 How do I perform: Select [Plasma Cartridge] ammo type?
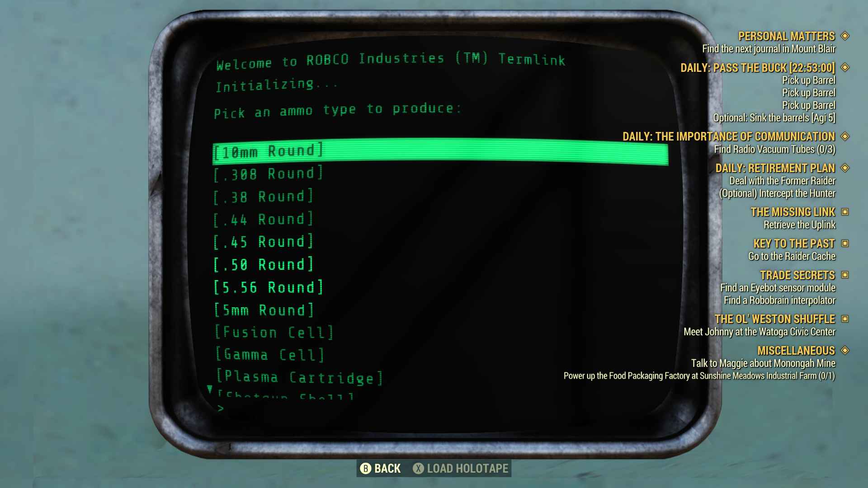pos(298,378)
